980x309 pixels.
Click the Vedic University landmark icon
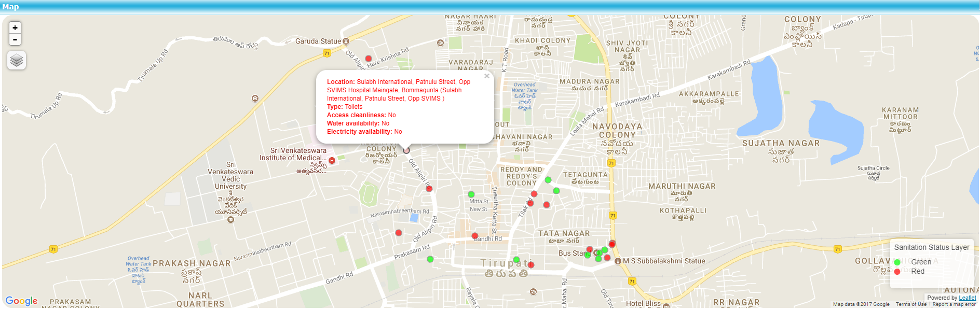(x=231, y=220)
